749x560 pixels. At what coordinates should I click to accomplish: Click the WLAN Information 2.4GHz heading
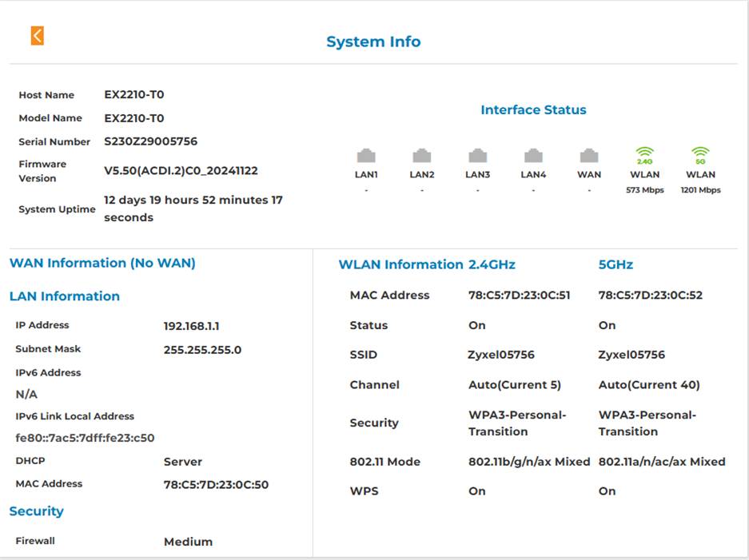click(x=427, y=264)
